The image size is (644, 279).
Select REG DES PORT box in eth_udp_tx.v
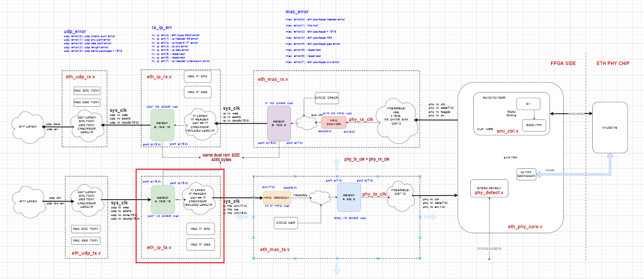coord(86,241)
